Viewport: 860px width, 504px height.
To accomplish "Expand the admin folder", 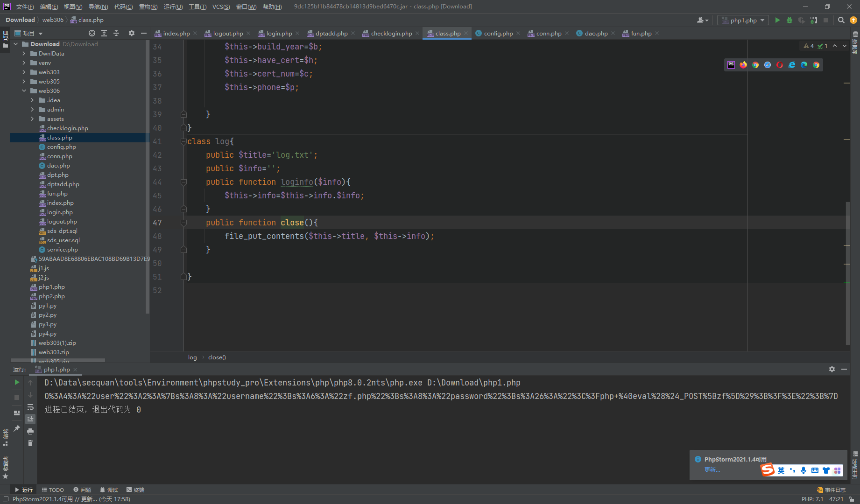I will [32, 109].
